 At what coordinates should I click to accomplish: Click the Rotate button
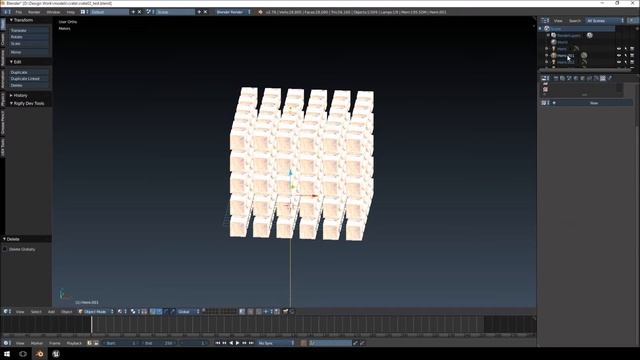point(29,37)
